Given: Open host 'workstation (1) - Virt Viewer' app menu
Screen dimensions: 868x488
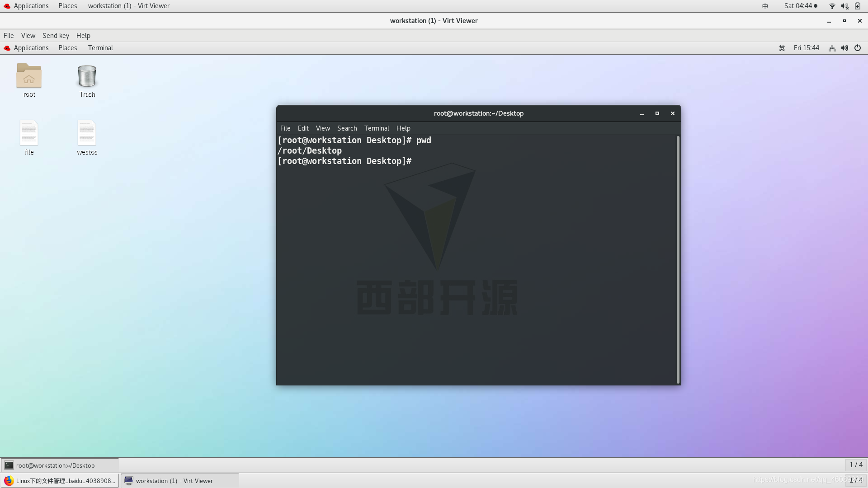Looking at the screenshot, I should (128, 6).
